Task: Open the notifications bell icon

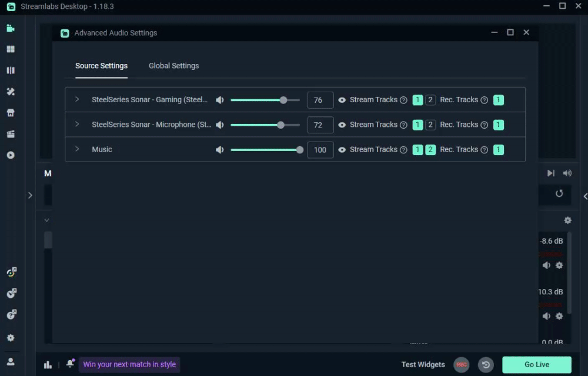Action: point(70,363)
